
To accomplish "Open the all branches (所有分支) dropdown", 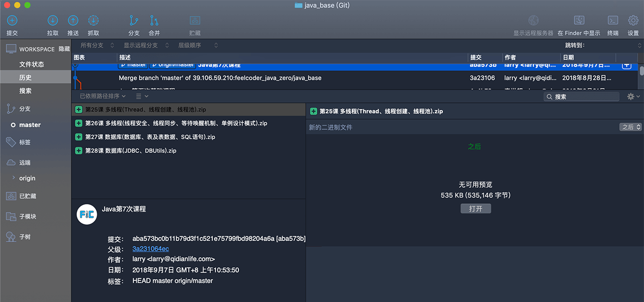I will click(97, 45).
